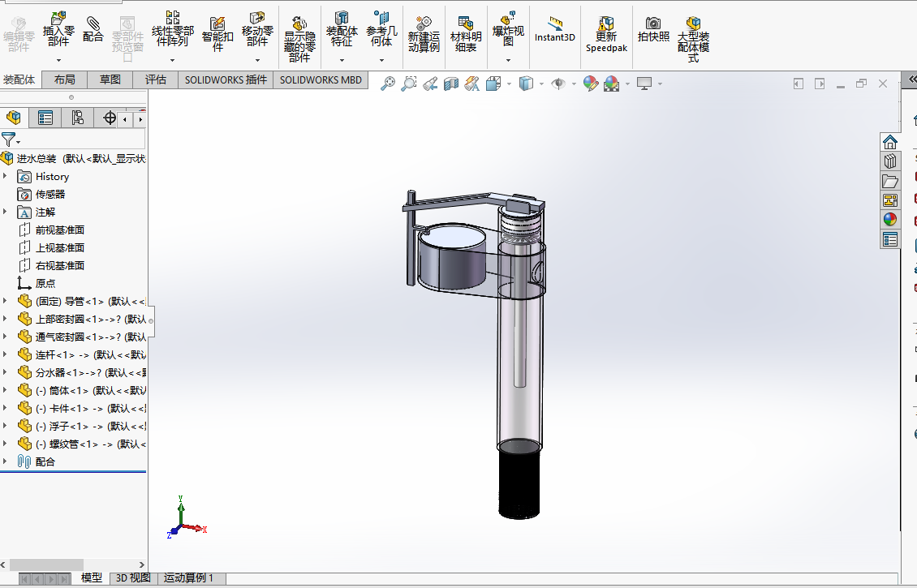The image size is (917, 588).
Task: Expand the 注解 (Annotations) node
Action: coord(5,212)
